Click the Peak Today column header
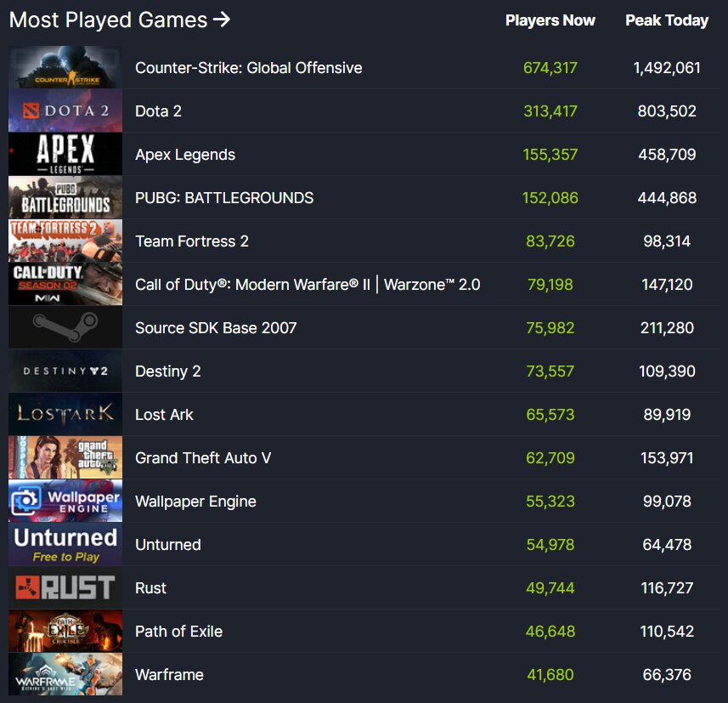 point(667,20)
